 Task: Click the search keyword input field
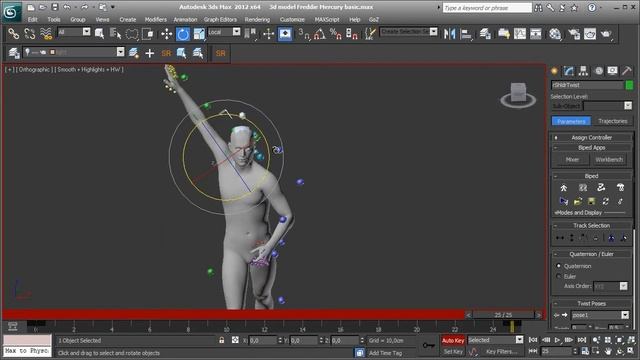tap(487, 8)
